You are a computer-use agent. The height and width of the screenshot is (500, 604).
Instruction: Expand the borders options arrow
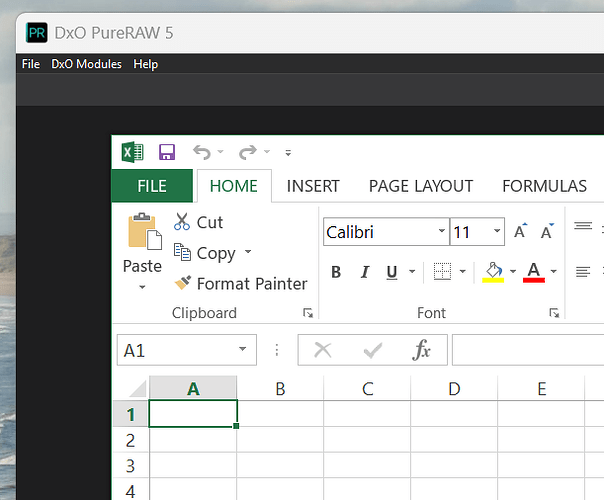coord(463,272)
